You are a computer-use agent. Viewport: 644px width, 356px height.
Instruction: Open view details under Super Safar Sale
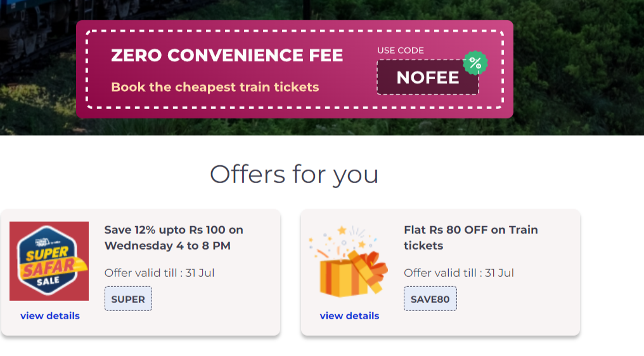pos(50,315)
